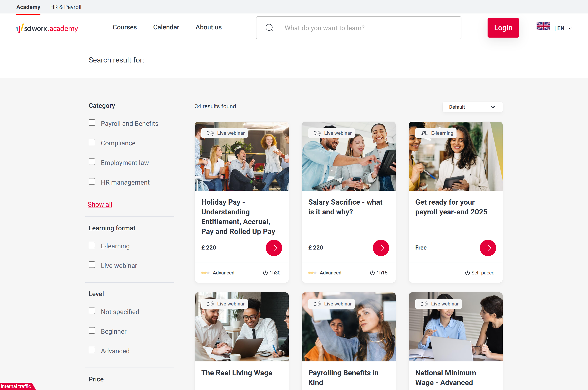Screen dimensions: 588x390
Task: Open the Courses menu
Action: (125, 27)
